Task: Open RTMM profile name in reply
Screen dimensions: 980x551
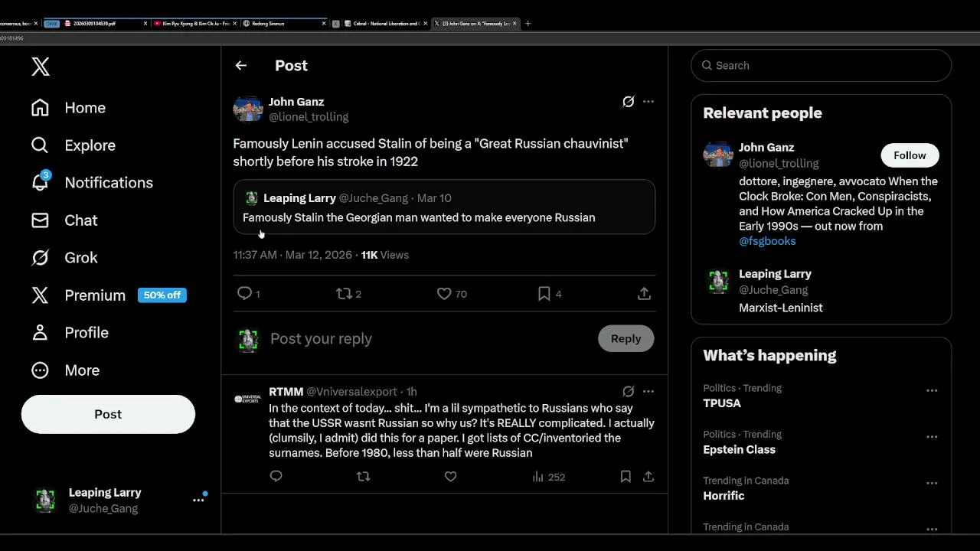Action: tap(286, 392)
